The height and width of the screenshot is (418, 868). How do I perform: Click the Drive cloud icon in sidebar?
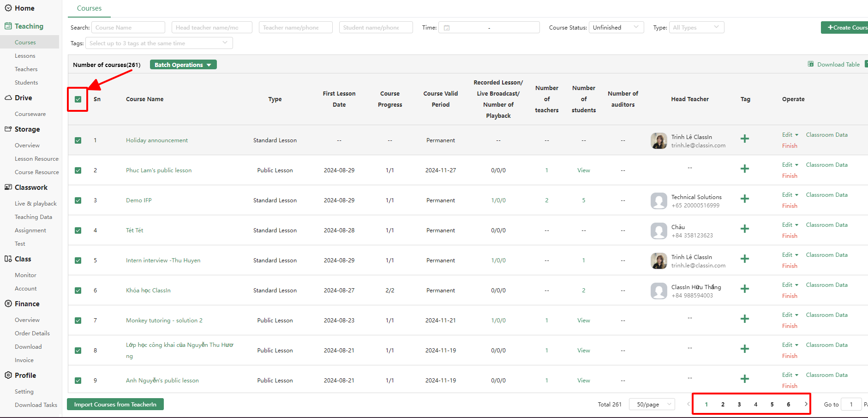tap(8, 97)
